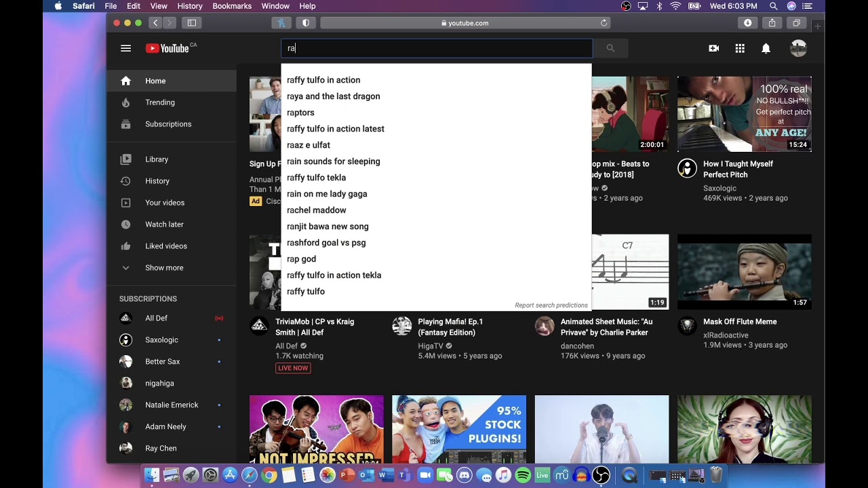Go back with Safari's back arrow
This screenshot has height=488, width=868.
pyautogui.click(x=155, y=23)
